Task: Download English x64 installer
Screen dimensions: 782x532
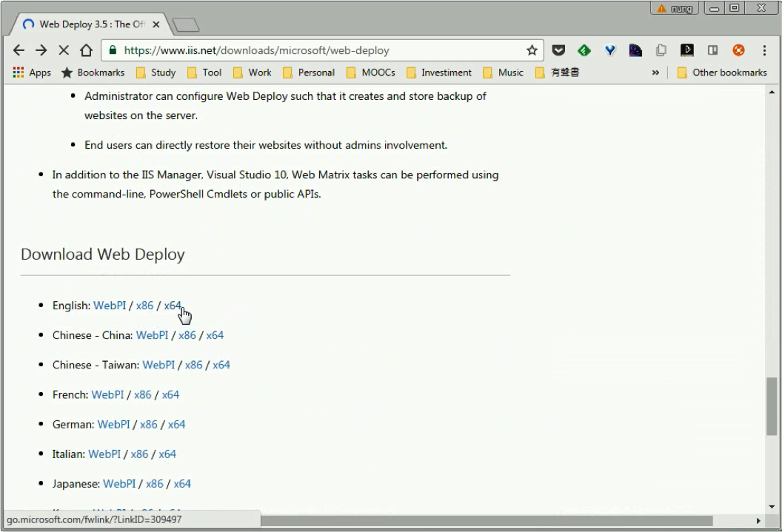Action: click(173, 306)
